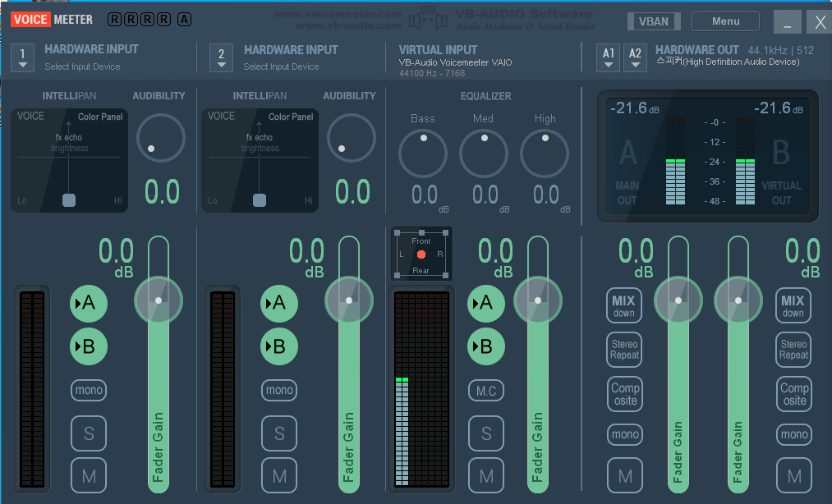
Task: Toggle bus B routing on Virtual Input
Action: pyautogui.click(x=486, y=346)
